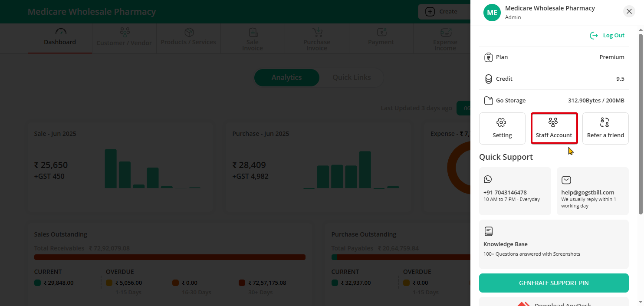The height and width of the screenshot is (306, 644).
Task: Click the Medicare Wholesale Pharmacy header title
Action: [92, 12]
